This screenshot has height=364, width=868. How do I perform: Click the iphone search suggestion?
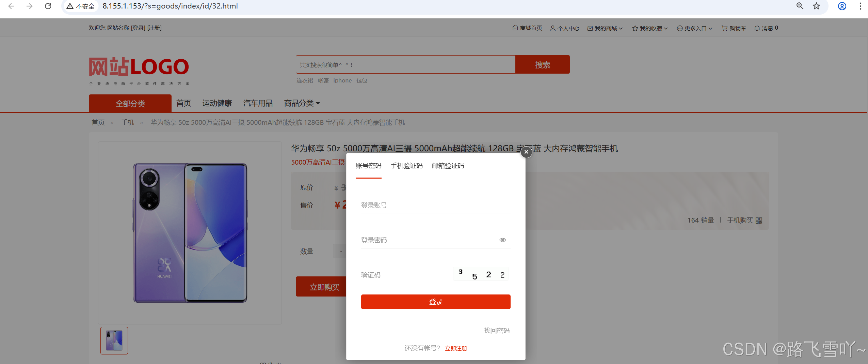tap(342, 80)
